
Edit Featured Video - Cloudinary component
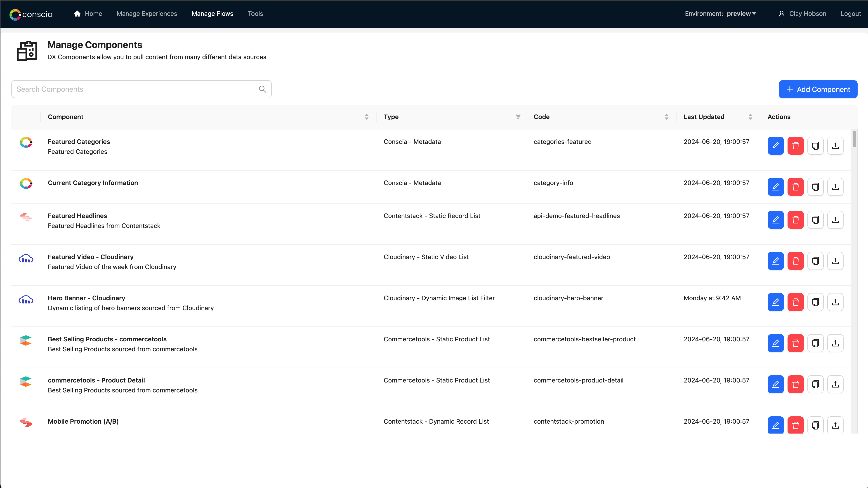point(775,261)
